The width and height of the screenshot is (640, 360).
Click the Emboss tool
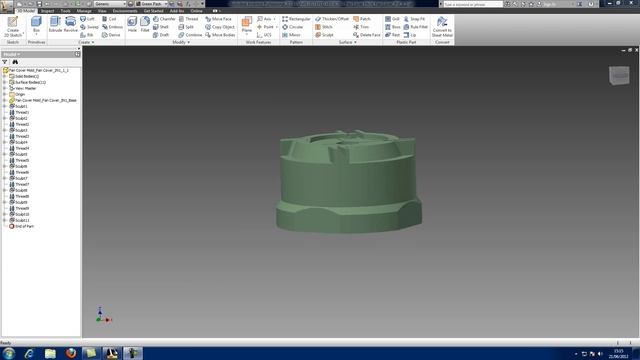coord(112,27)
